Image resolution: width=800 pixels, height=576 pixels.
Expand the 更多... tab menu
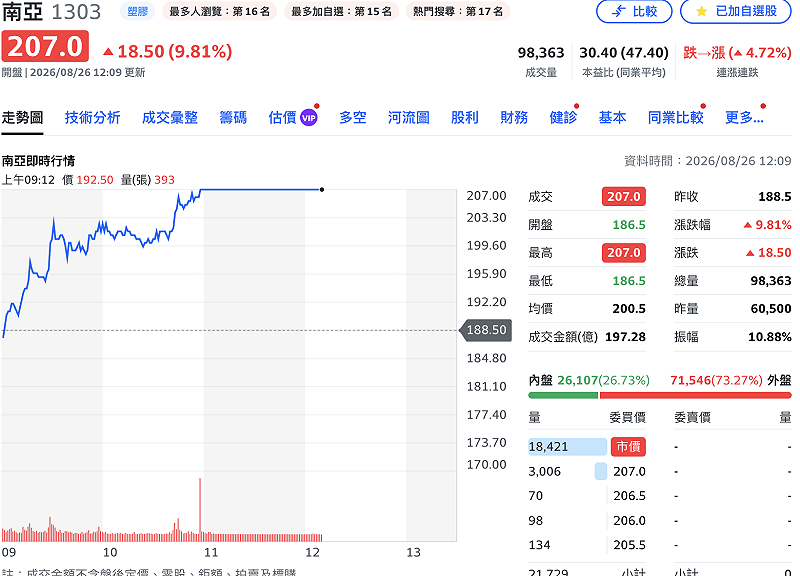click(x=744, y=118)
